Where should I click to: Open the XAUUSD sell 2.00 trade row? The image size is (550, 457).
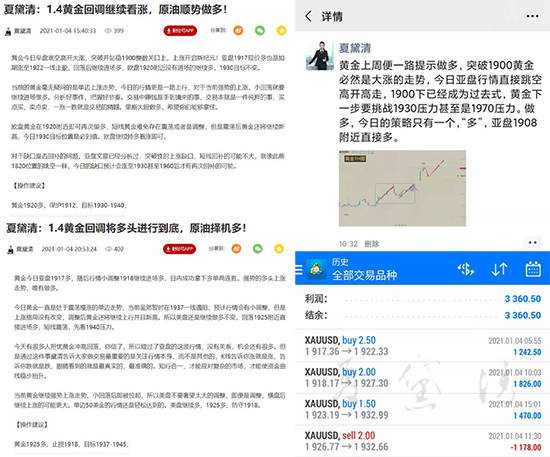click(423, 441)
